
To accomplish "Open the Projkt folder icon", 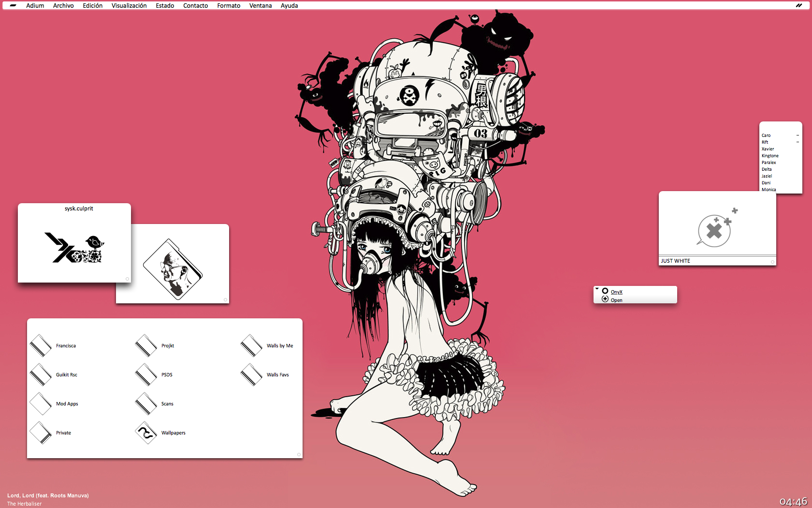I will 146,345.
